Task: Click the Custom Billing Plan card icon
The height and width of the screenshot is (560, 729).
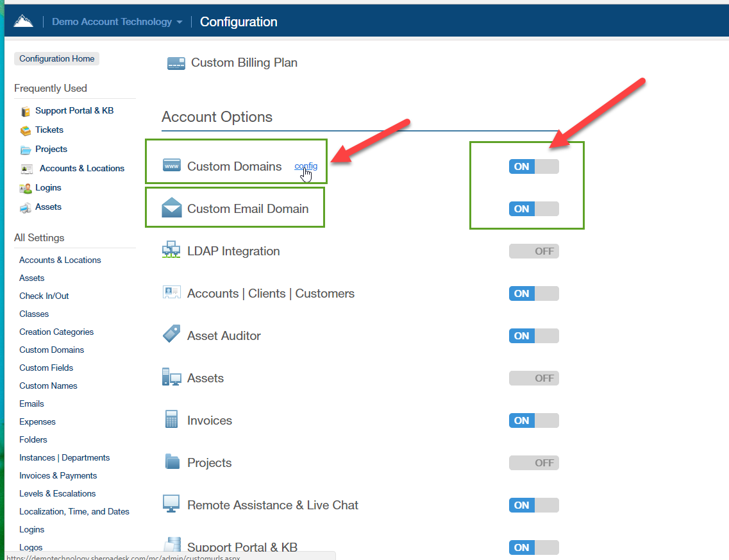Action: [176, 63]
